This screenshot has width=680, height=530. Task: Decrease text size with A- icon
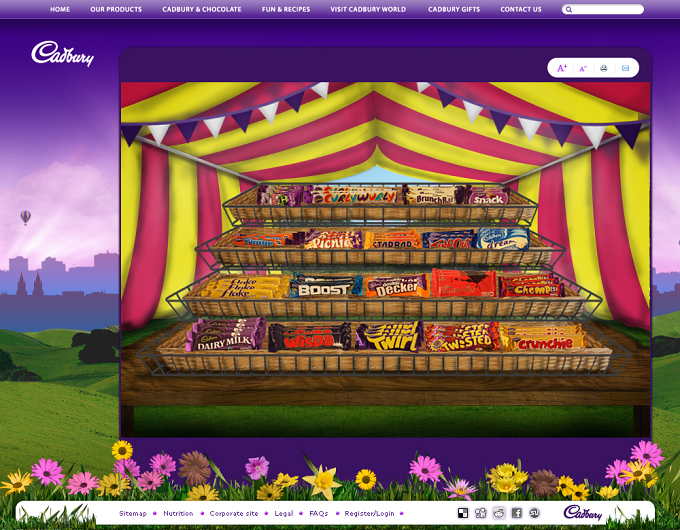click(583, 69)
